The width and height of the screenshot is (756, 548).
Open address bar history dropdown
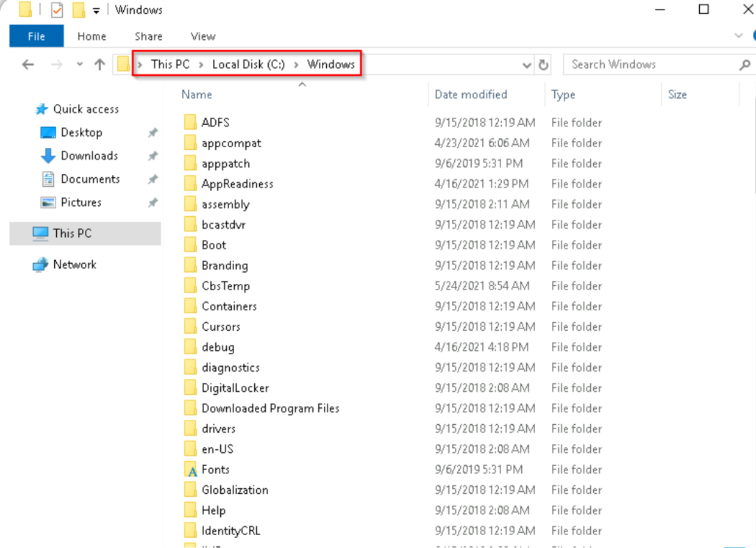(x=526, y=65)
